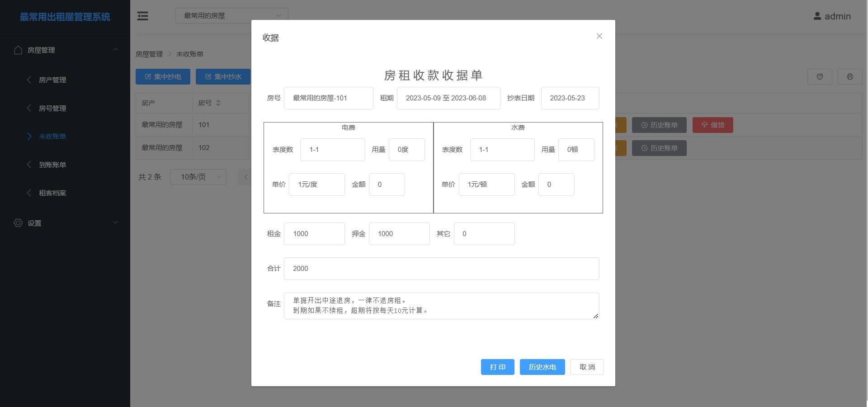Click the 共 2 条 total text
Screen dimensions: 868x407
[x=150, y=177]
